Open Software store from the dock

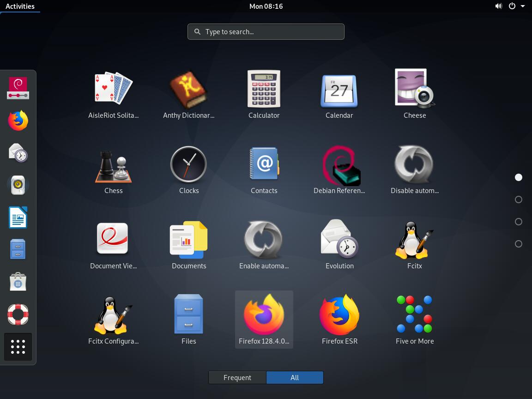pyautogui.click(x=18, y=282)
